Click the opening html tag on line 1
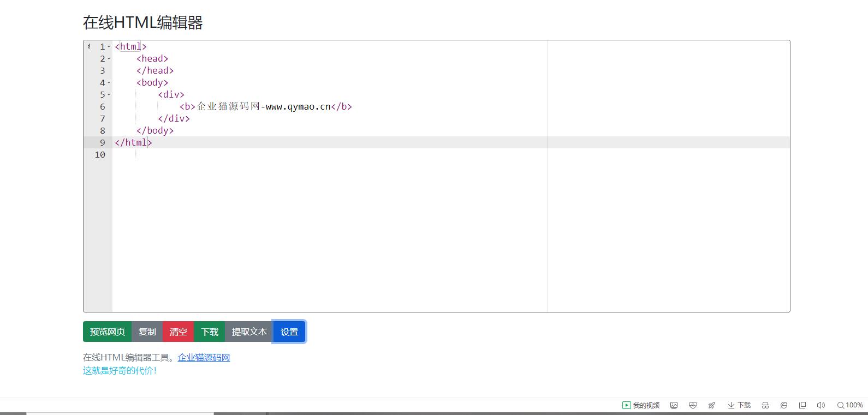The image size is (868, 415). point(131,47)
